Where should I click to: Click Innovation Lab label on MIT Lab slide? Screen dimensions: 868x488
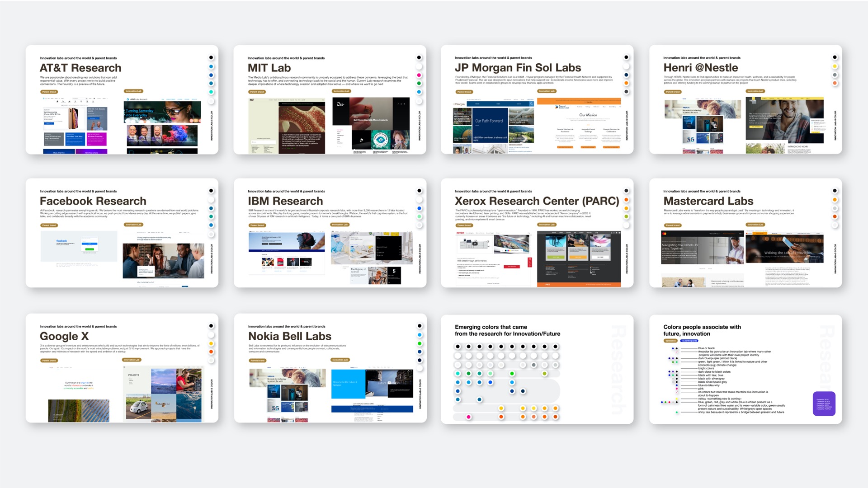coord(341,91)
